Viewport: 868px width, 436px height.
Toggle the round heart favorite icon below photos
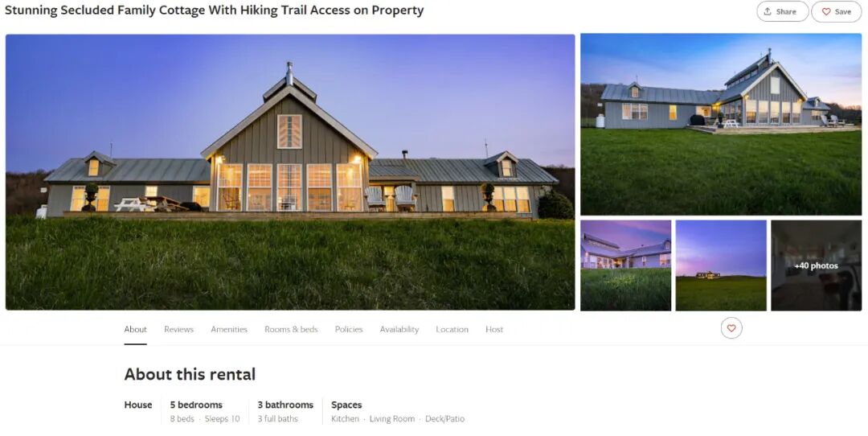click(731, 328)
